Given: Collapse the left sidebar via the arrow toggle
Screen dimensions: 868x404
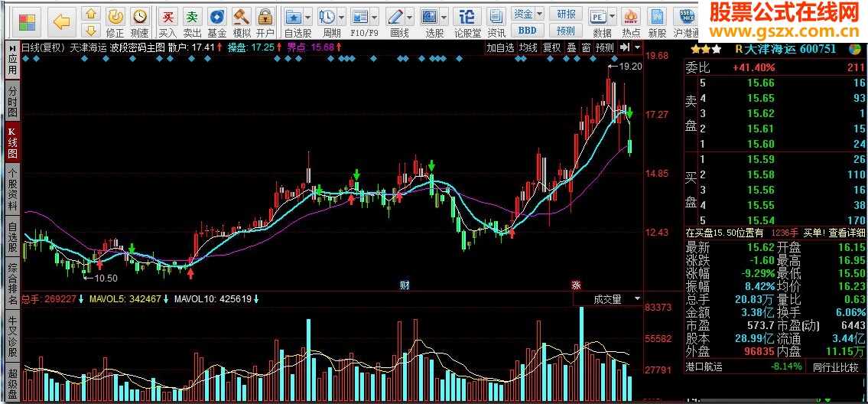Looking at the screenshot, I should coord(12,48).
